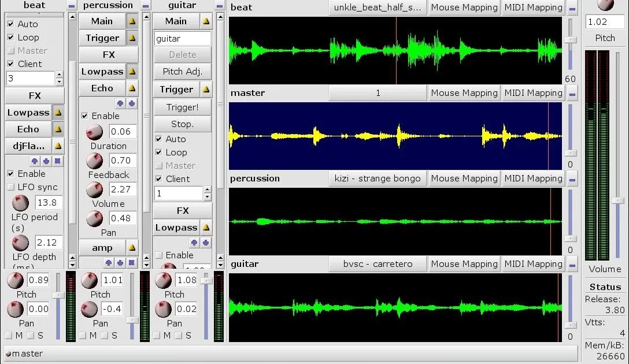Expand the percussion amp effect triangle
The image size is (629, 364).
(132, 248)
